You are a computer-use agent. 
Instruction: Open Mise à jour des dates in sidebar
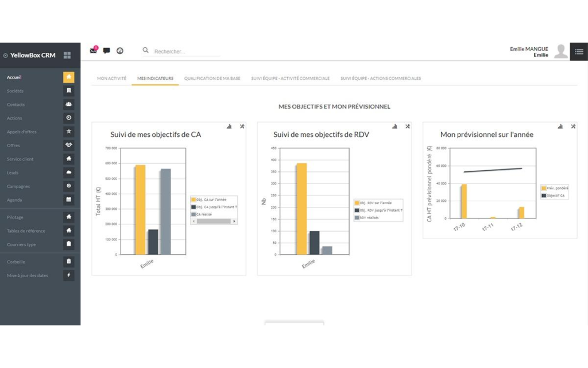[28, 275]
